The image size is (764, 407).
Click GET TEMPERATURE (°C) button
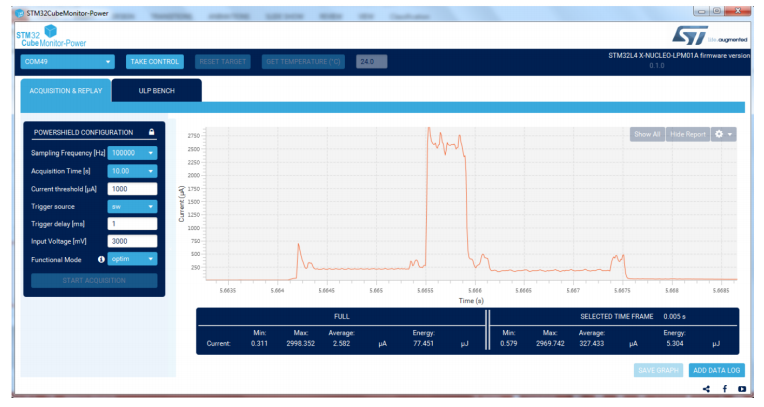tap(303, 61)
